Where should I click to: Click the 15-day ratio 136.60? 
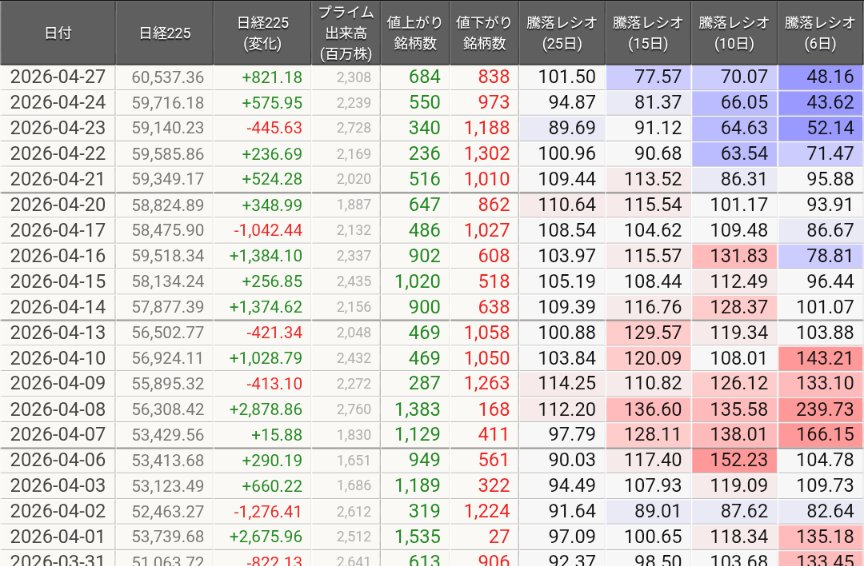coord(654,409)
